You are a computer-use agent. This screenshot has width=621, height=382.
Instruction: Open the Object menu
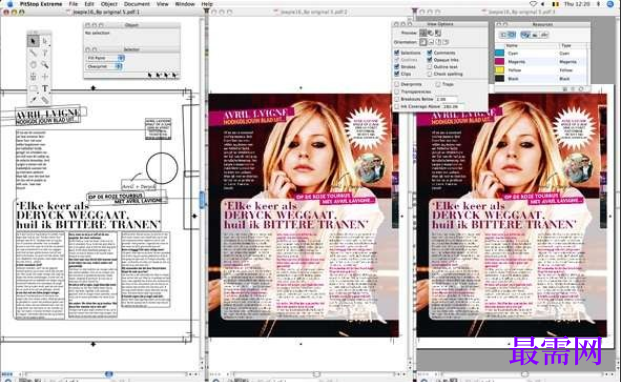point(109,4)
